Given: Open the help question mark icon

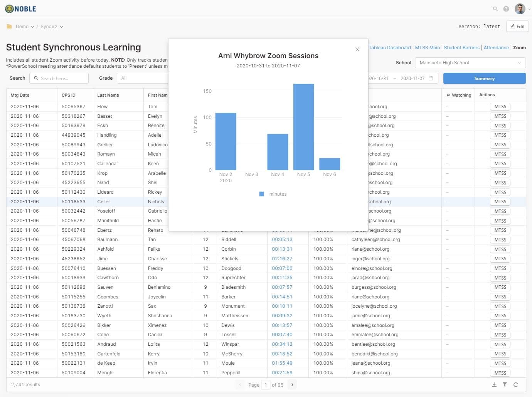Looking at the screenshot, I should tap(506, 9).
